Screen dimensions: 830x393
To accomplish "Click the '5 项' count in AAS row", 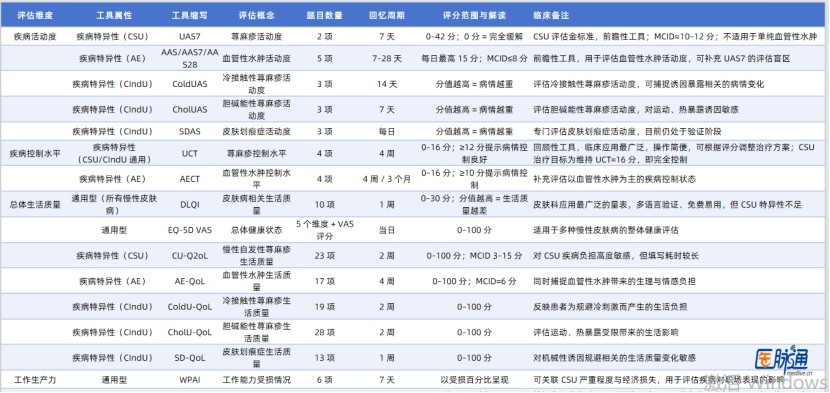I will [x=324, y=58].
